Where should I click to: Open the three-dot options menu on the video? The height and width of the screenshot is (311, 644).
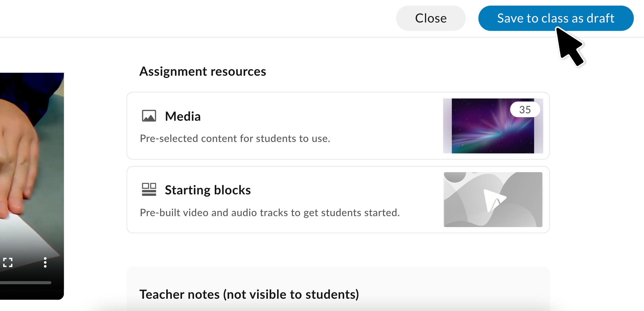click(45, 262)
